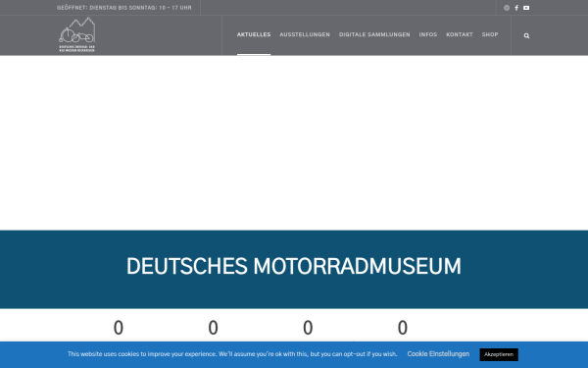Open the Aktuelles menu item
588x368 pixels.
tap(254, 34)
